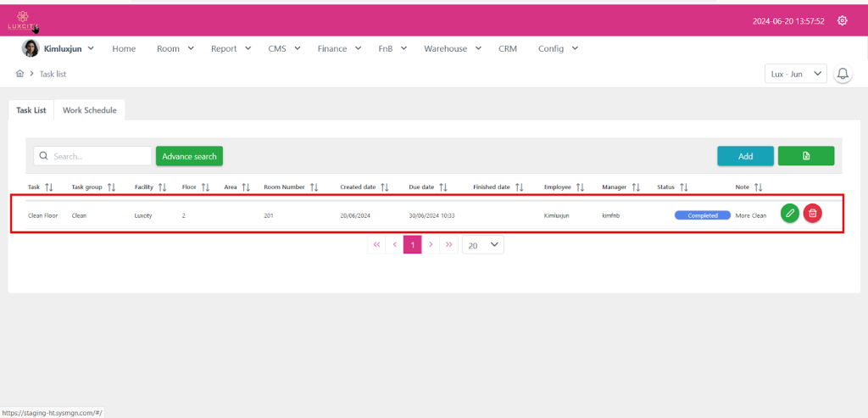Click the Add button

[745, 156]
